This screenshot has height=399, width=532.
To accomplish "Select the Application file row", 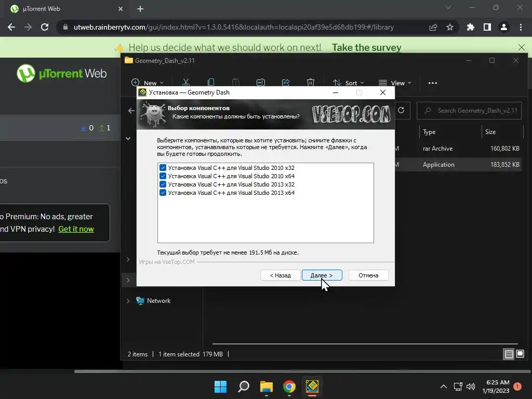I will click(x=458, y=165).
